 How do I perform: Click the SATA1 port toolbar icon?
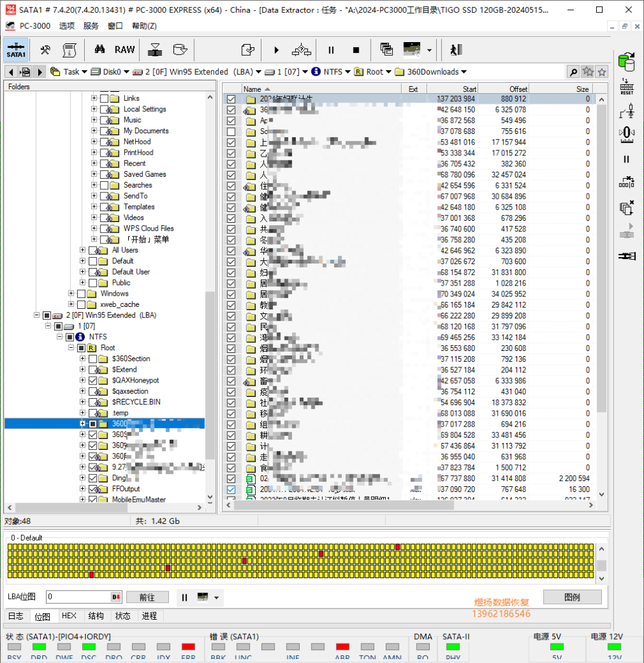pyautogui.click(x=16, y=50)
